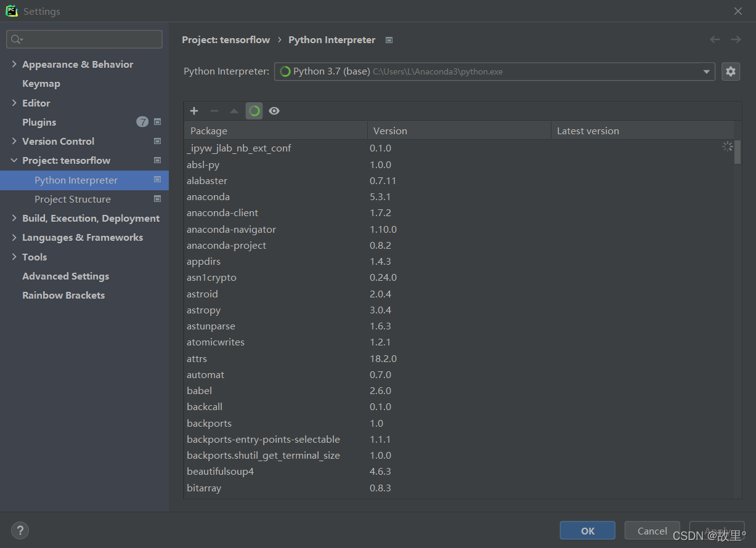Click the project-level icon next to the Python Interpreter breadcrumb
756x548 pixels.
point(389,40)
